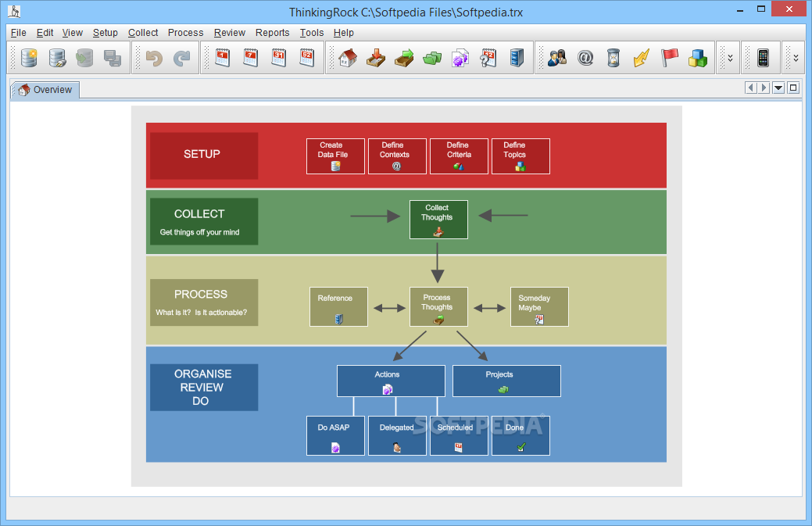
Task: Expand the toolbar overflow chevron before the phone icon
Action: pos(730,58)
